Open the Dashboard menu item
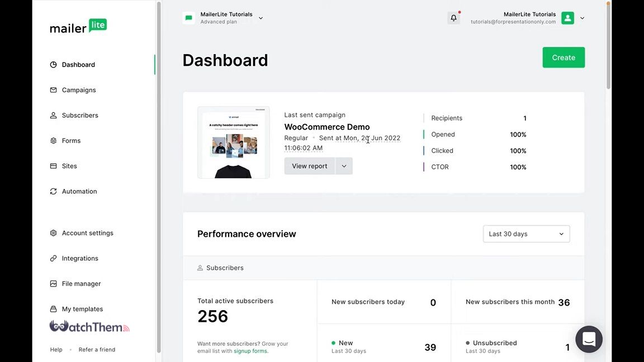This screenshot has height=362, width=644. pyautogui.click(x=78, y=64)
